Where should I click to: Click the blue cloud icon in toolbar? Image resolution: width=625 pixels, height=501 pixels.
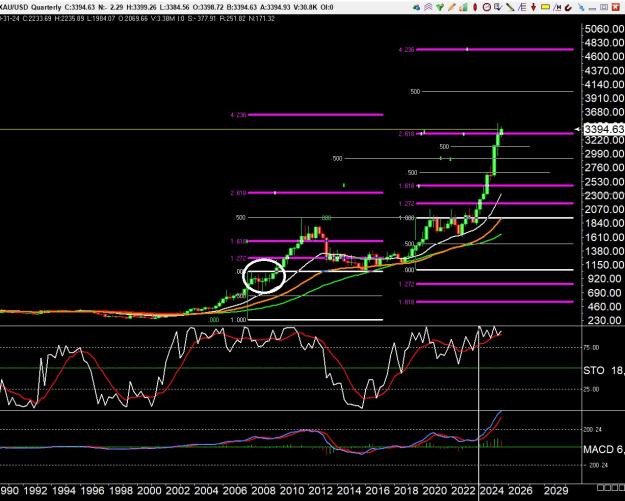tap(417, 7)
